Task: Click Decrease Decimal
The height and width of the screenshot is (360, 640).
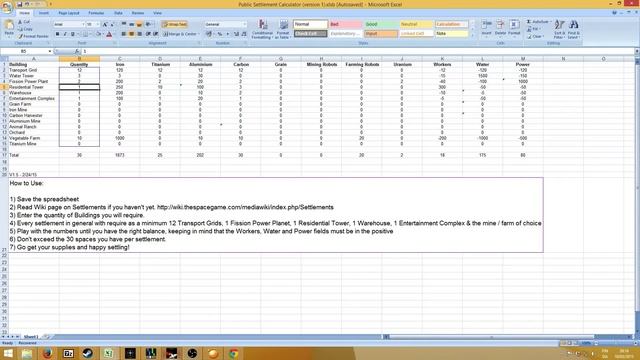Action: tap(244, 34)
